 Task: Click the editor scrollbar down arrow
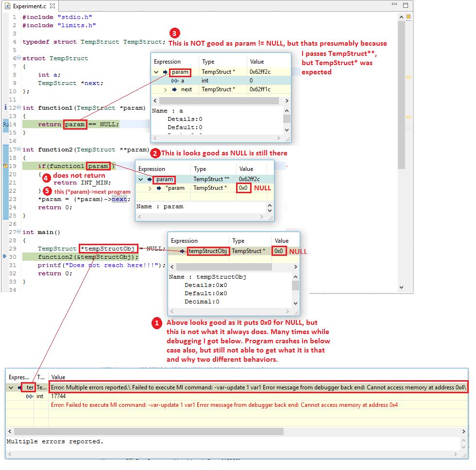pyautogui.click(x=401, y=287)
